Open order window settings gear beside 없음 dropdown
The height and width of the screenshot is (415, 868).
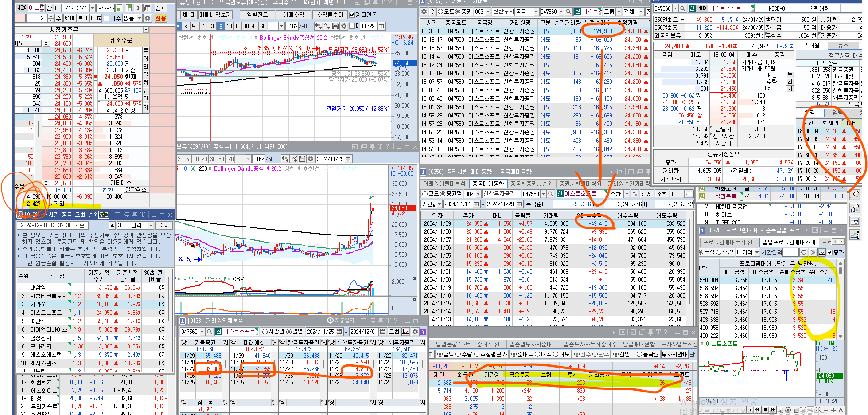coord(148,18)
